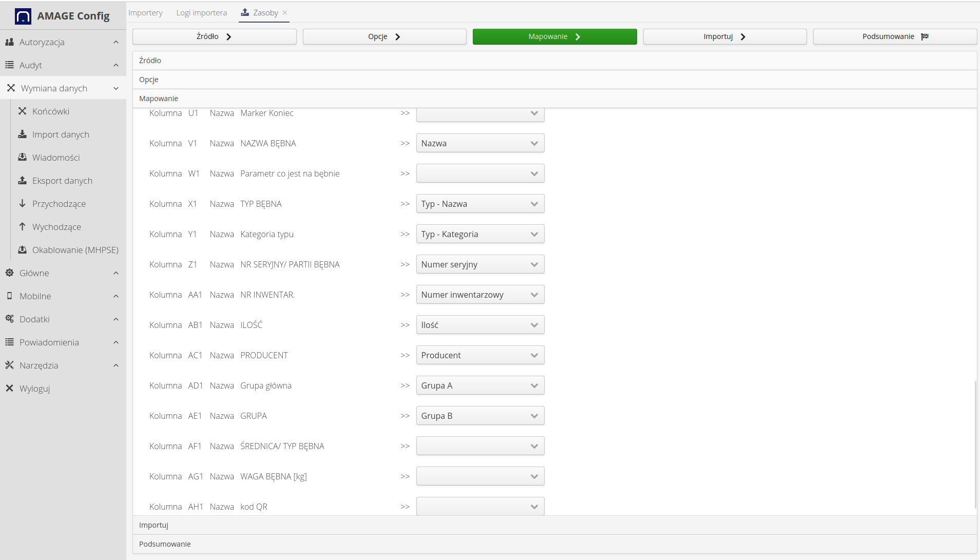Go to the Podsumowanie wizard step
980x560 pixels.
click(895, 36)
